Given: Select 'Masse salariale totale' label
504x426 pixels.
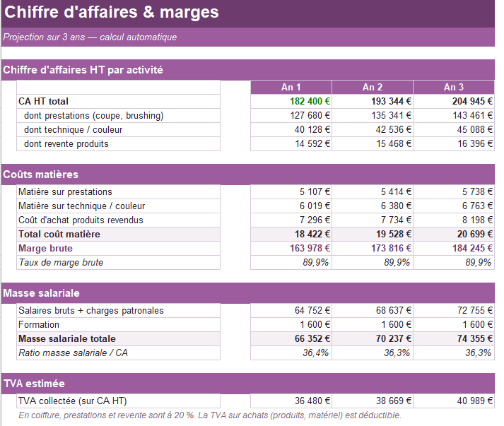Looking at the screenshot, I should 118,338.
